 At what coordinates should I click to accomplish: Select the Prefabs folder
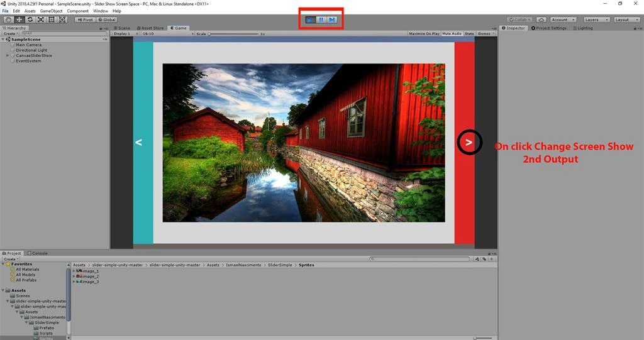click(x=47, y=328)
